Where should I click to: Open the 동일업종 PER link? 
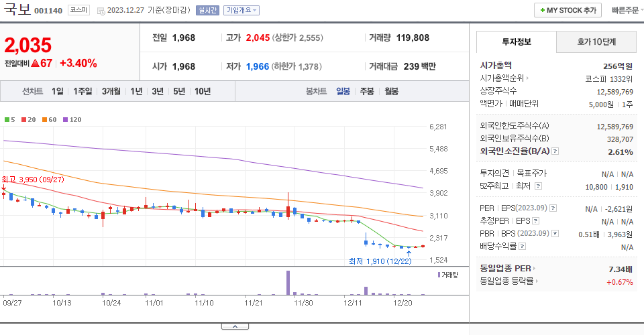[505, 269]
